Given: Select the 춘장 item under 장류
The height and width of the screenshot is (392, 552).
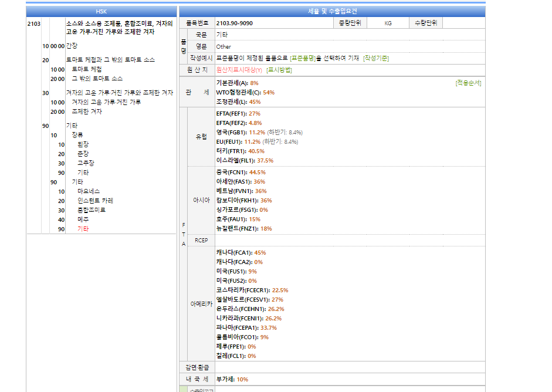Looking at the screenshot, I should tap(83, 154).
